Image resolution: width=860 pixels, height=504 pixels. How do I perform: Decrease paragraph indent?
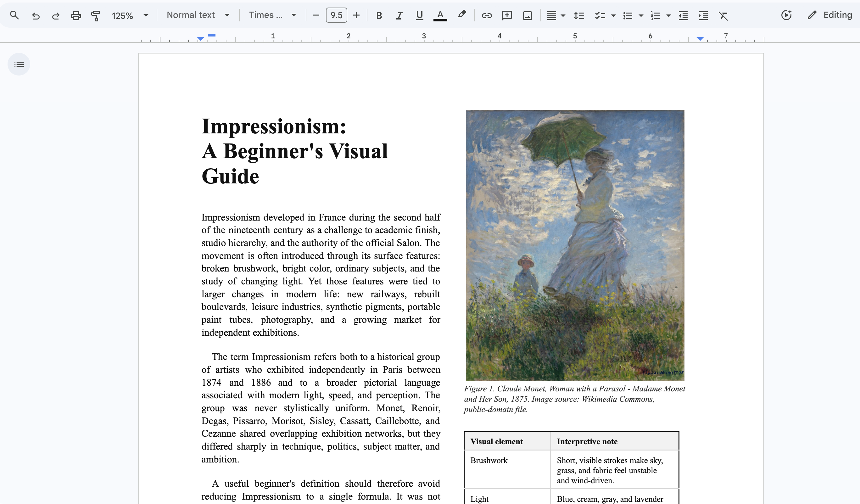pos(683,15)
